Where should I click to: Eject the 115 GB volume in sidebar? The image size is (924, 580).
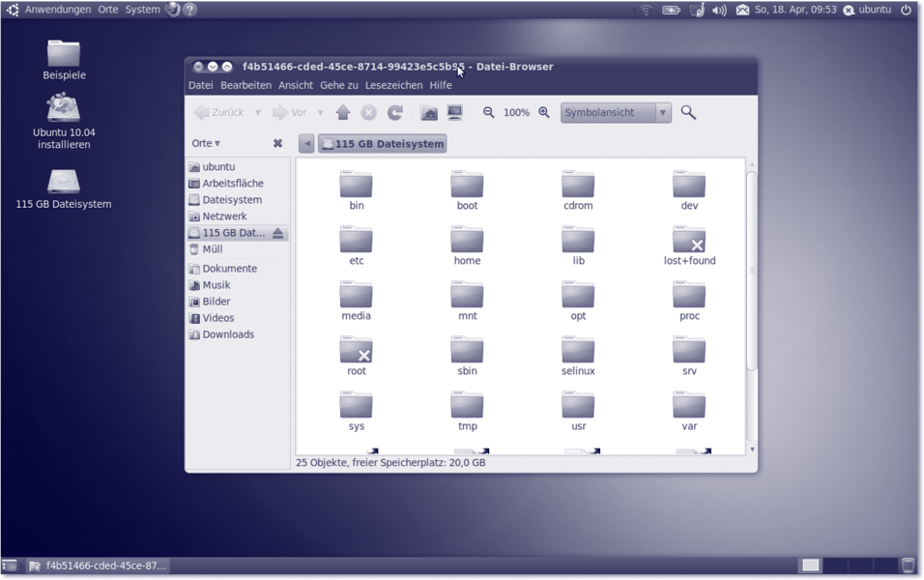(x=278, y=233)
